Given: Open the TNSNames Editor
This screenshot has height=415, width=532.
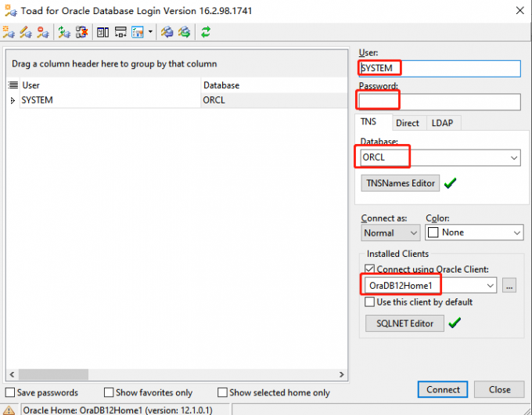Looking at the screenshot, I should [x=400, y=183].
